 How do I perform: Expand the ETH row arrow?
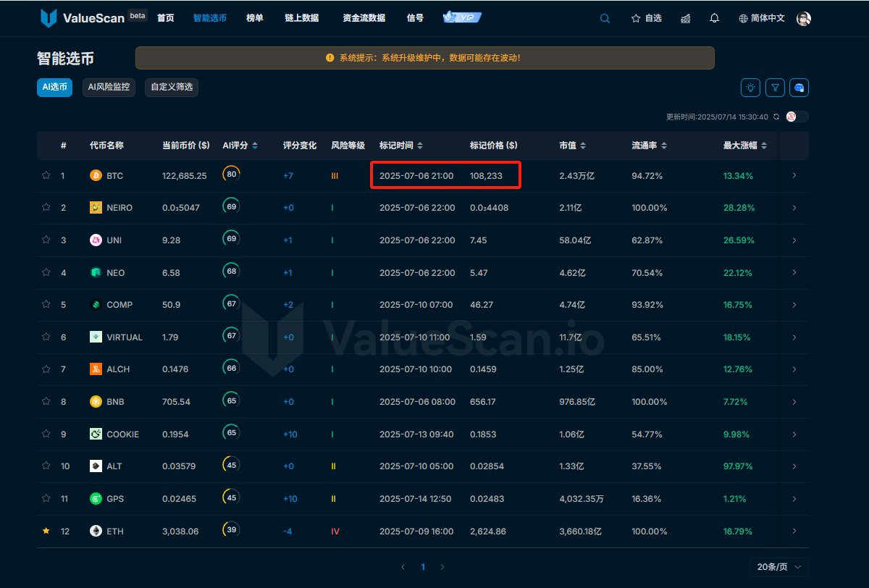[x=794, y=531]
